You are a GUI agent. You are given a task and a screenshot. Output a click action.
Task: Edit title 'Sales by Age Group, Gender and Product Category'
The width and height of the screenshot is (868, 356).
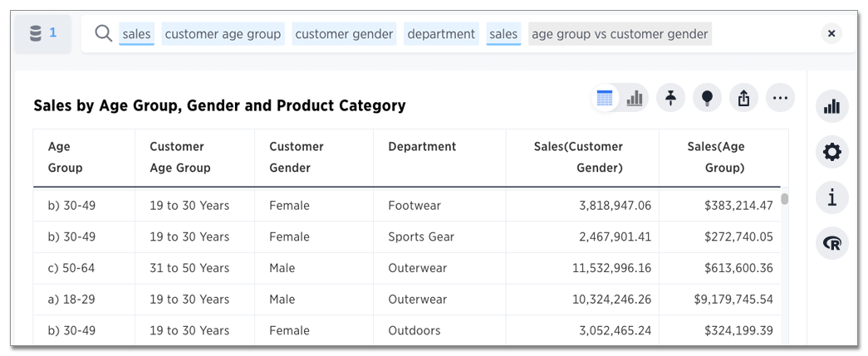pos(219,105)
